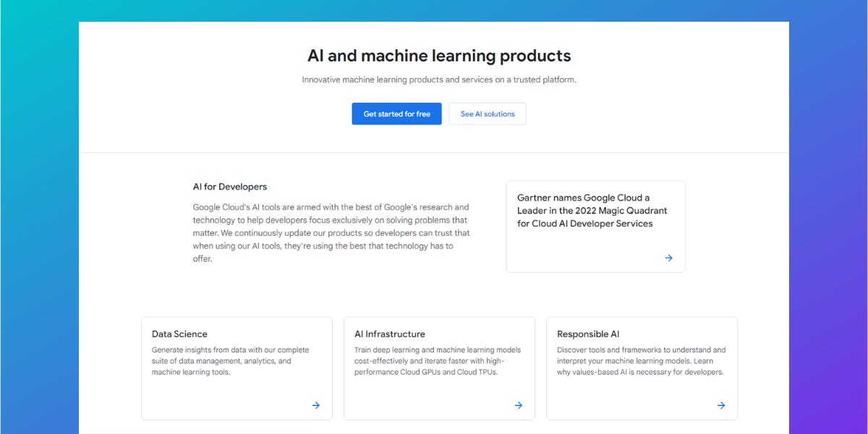Choose the Responsible AI card title
Image resolution: width=868 pixels, height=434 pixels.
[x=588, y=334]
